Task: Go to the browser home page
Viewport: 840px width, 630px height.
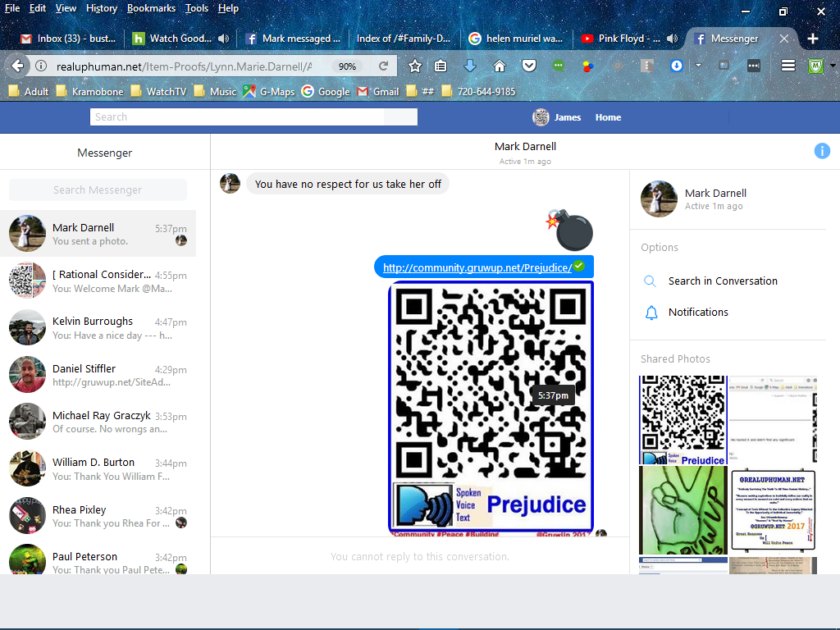Action: pos(500,66)
